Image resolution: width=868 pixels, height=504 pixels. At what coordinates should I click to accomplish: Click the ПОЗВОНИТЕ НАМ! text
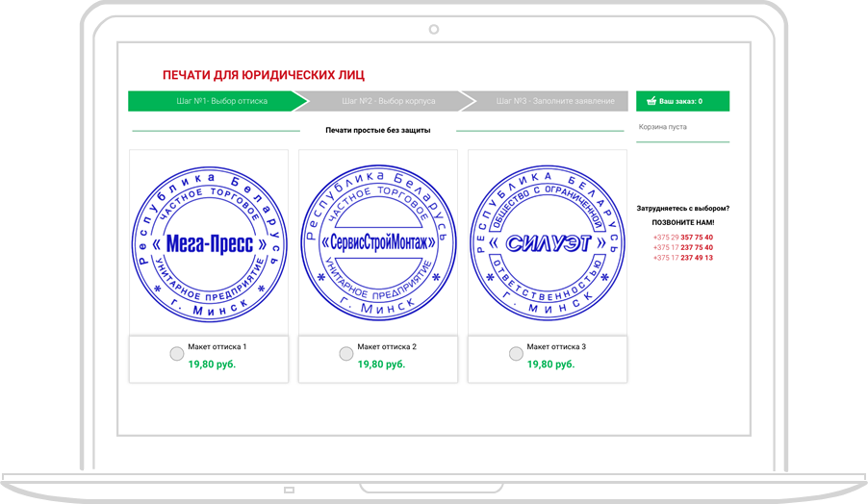(682, 222)
